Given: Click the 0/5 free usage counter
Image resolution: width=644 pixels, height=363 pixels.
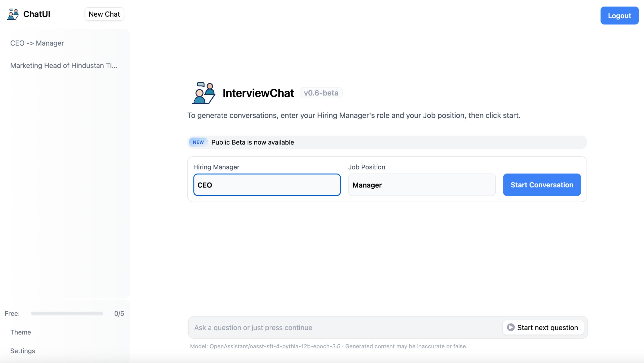Looking at the screenshot, I should click(119, 313).
